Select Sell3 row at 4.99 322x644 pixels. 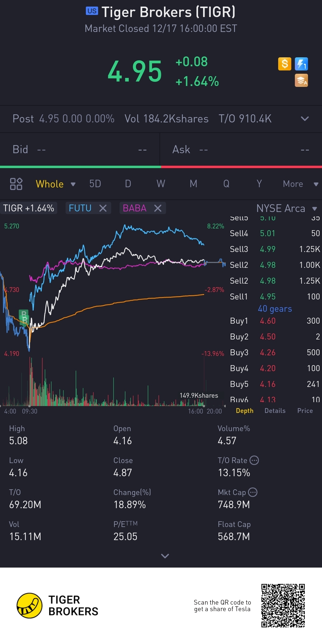275,249
